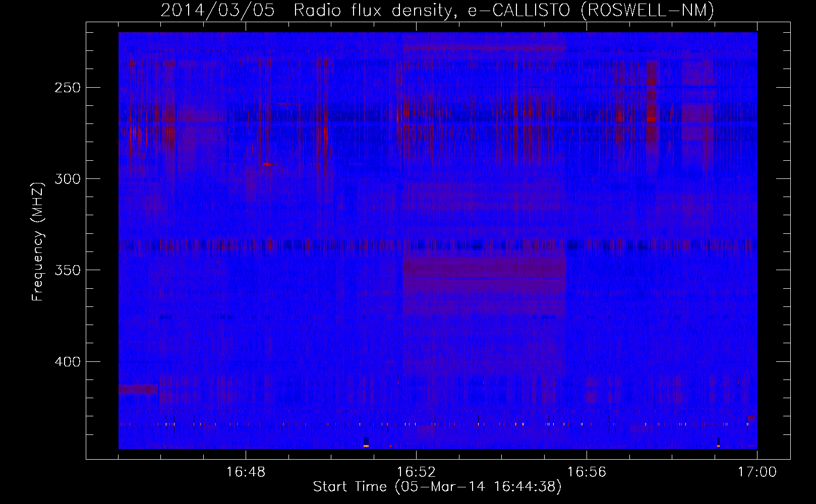Click the 16:56 time tick label
This screenshot has height=504, width=816.
click(x=587, y=472)
